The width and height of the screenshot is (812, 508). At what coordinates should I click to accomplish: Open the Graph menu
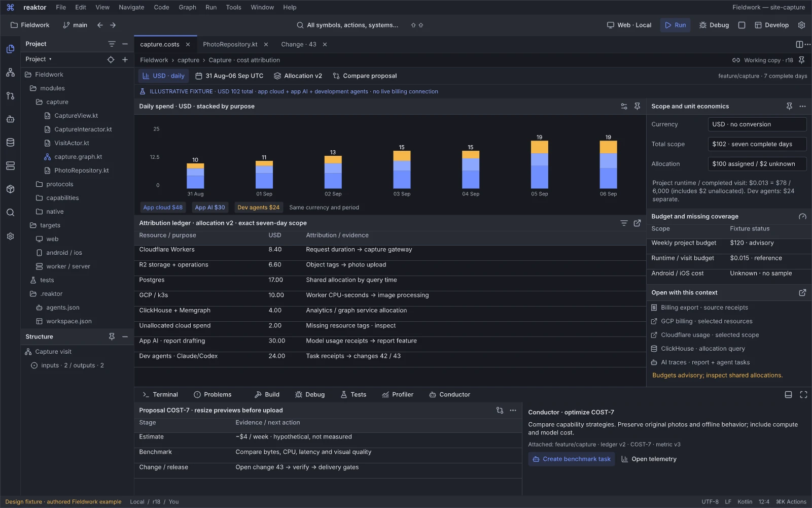pos(187,7)
